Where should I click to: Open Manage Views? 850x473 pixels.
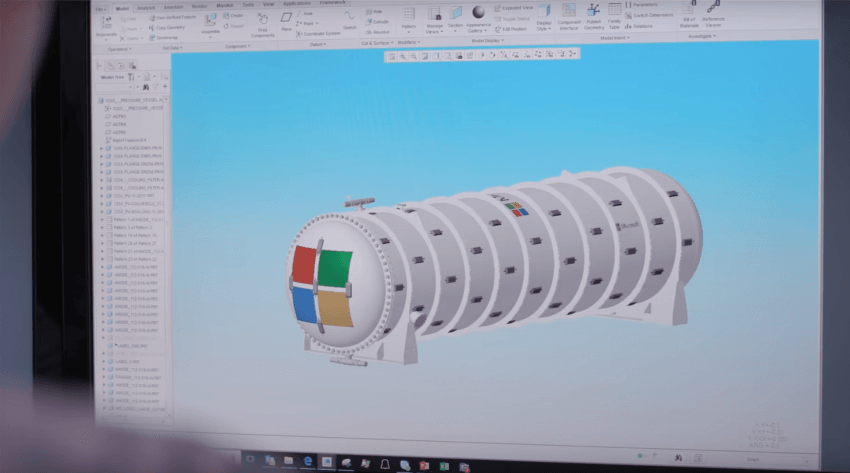434,20
